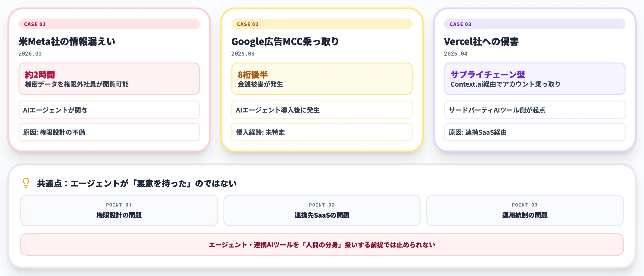
Task: Click the red 人間の分身 conclusion banner
Action: click(x=322, y=245)
